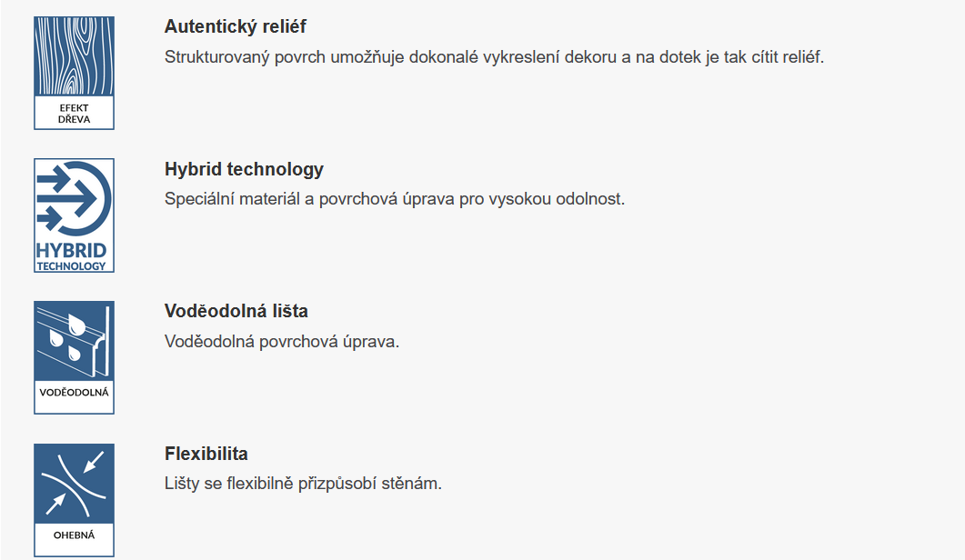Click the Lišty se flexibilně description
Screen dimensions: 965x560
(x=303, y=484)
